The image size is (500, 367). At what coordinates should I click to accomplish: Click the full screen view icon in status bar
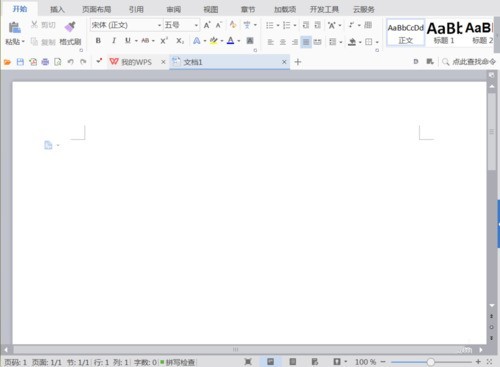tap(248, 362)
